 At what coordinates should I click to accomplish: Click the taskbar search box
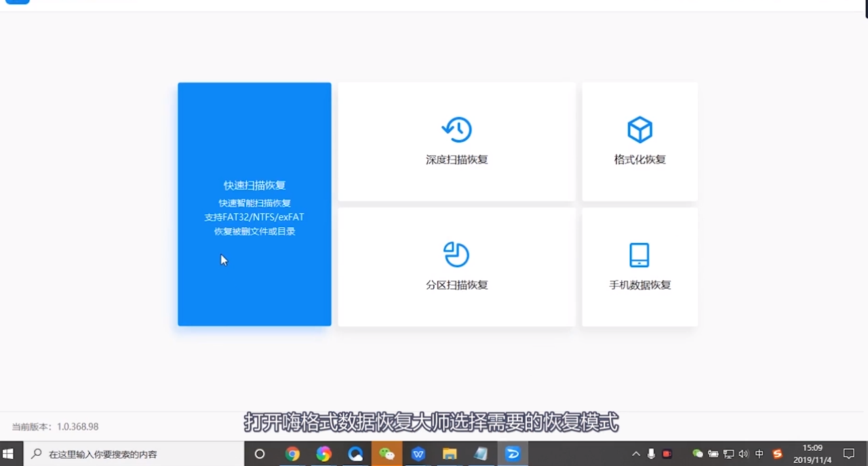(134, 454)
